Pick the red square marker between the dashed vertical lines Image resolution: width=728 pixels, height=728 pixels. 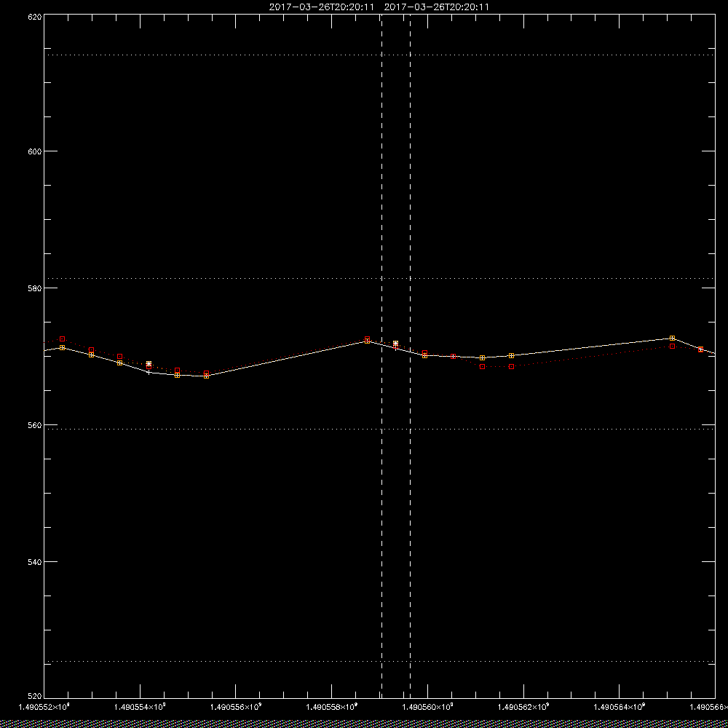coord(395,346)
